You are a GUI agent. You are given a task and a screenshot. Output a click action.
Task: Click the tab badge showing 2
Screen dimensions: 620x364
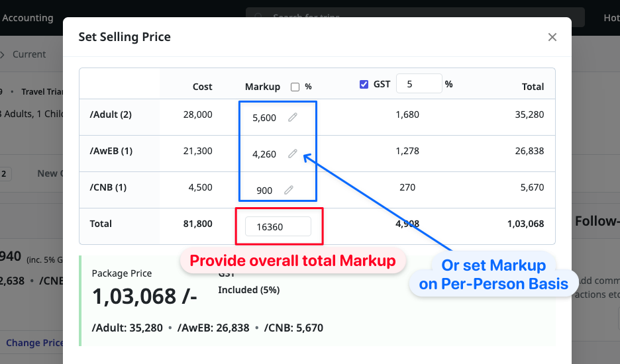[3, 173]
